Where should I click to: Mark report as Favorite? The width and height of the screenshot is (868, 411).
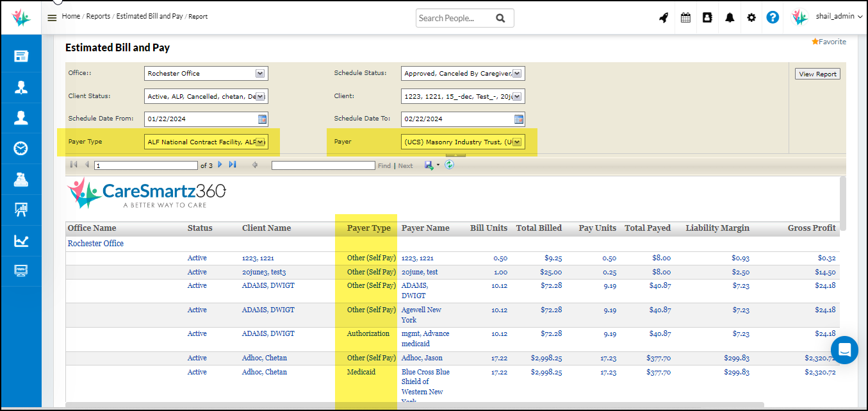point(828,42)
